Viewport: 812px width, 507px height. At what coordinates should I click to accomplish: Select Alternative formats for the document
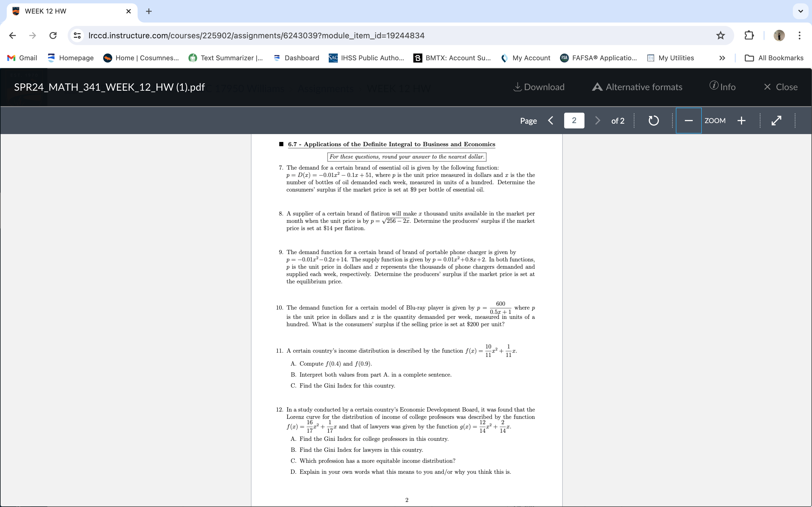637,87
